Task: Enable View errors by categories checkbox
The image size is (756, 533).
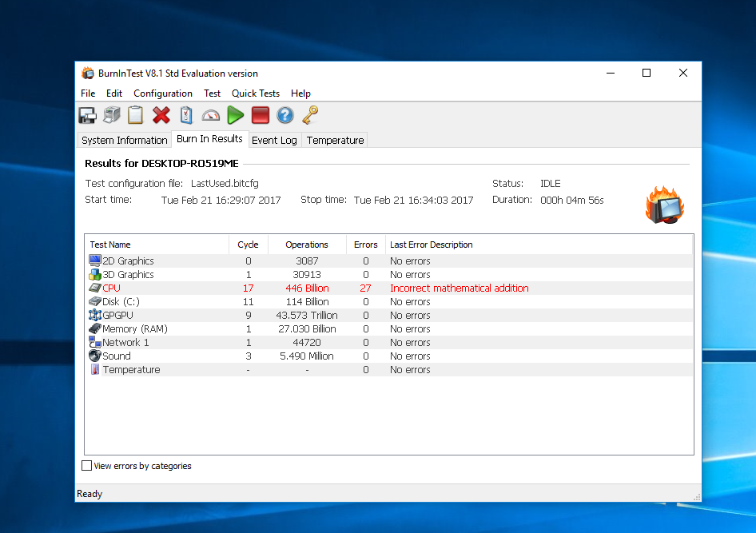Action: (x=87, y=466)
